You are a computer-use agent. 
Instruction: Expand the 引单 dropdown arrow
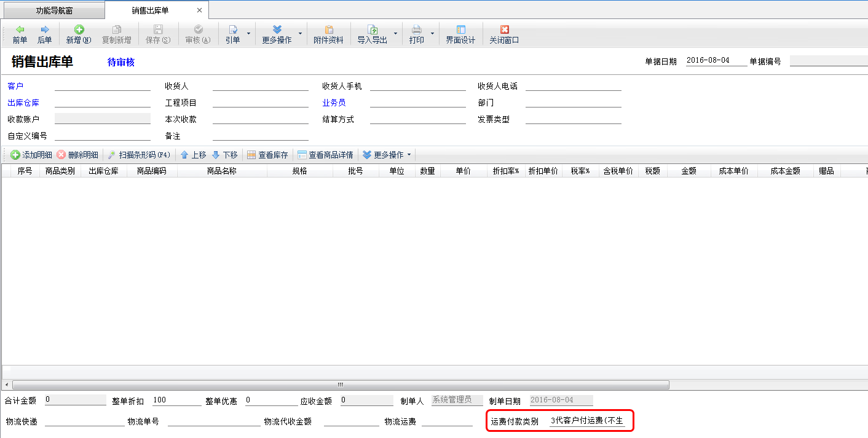coord(248,34)
